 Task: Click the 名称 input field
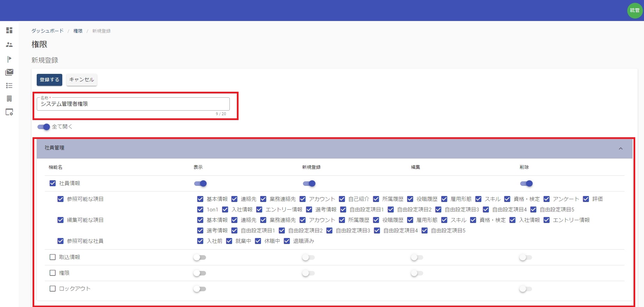133,104
